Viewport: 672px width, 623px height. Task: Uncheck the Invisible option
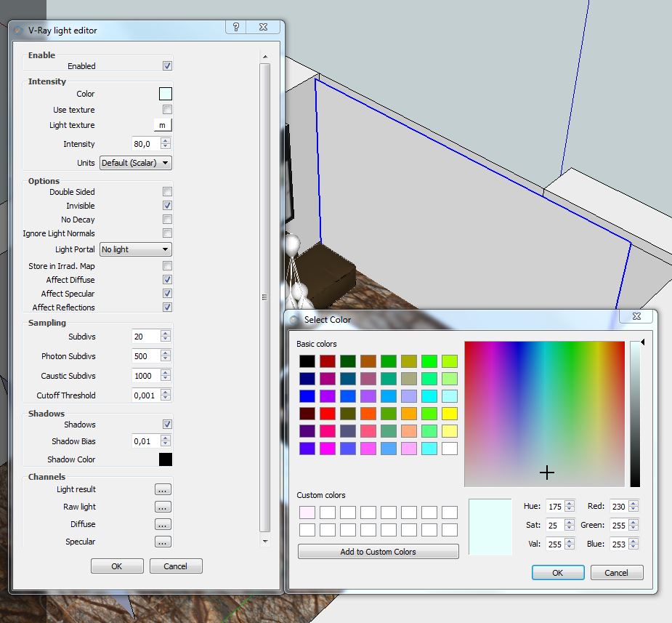[167, 206]
